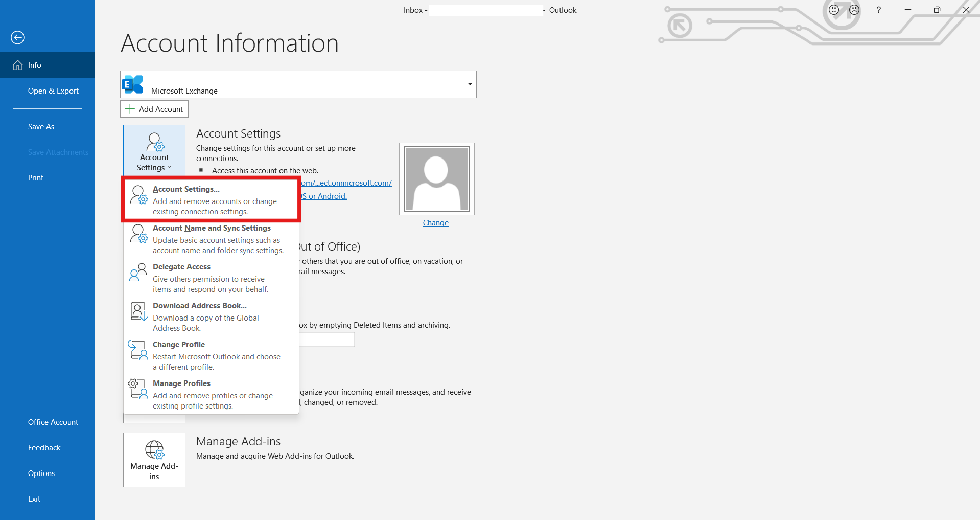Click the Add Account button
Screen dimensions: 980x520
(x=154, y=109)
